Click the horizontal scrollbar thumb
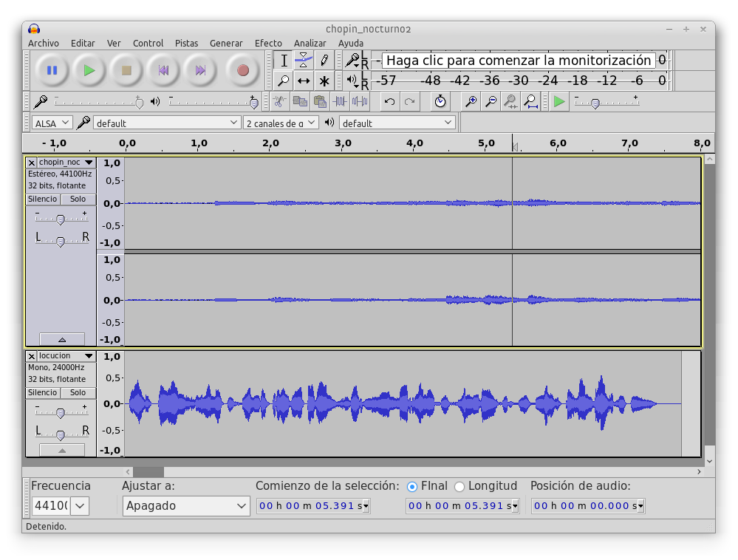This screenshot has width=738, height=560. [x=148, y=471]
